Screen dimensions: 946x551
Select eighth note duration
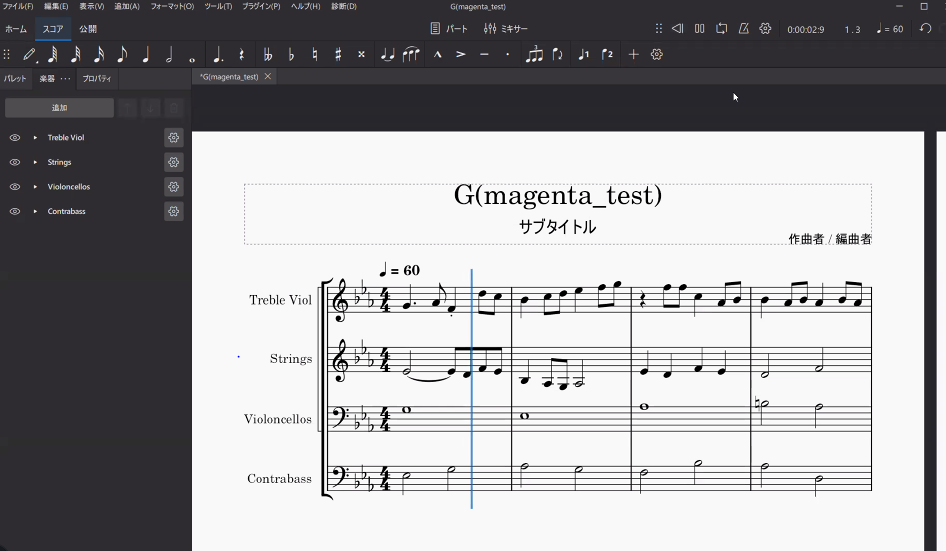[x=122, y=55]
